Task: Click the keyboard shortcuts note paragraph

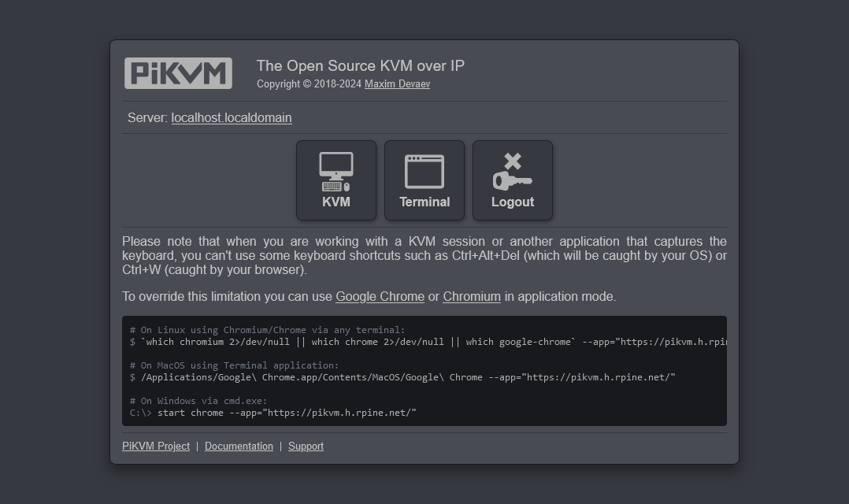Action: pyautogui.click(x=424, y=255)
